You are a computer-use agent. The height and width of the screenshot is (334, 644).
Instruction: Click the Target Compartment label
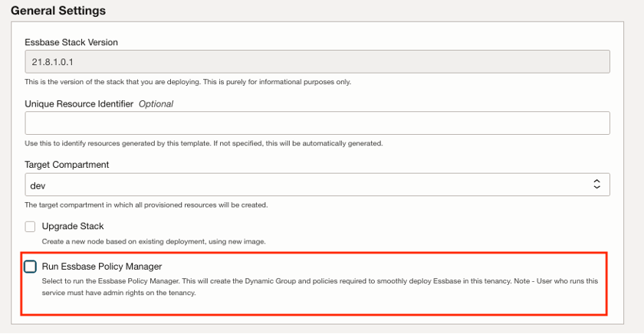(x=67, y=165)
